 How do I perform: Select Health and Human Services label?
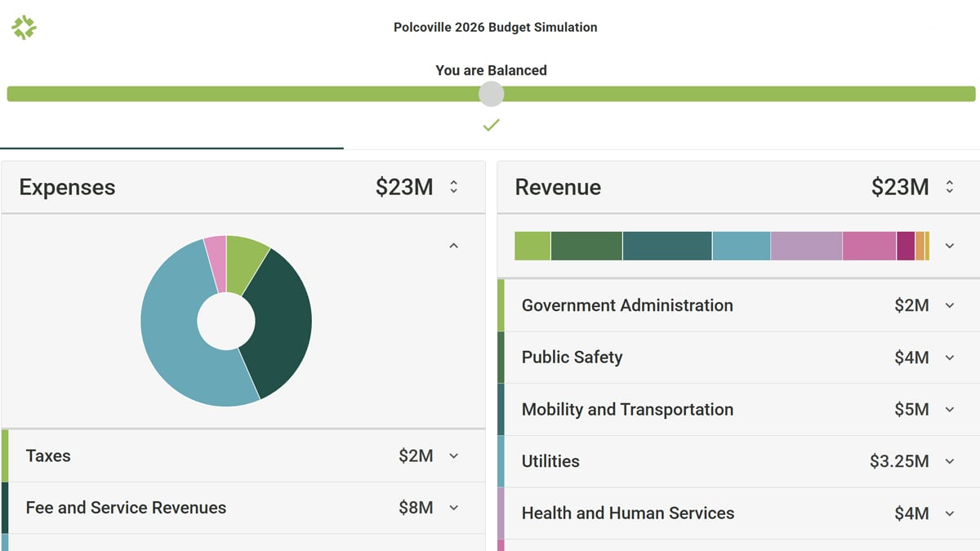(628, 513)
